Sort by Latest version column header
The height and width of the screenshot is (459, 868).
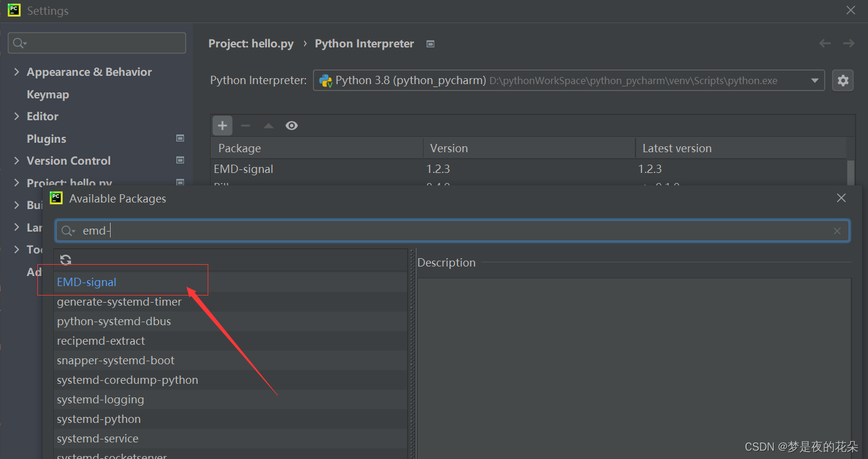741,148
